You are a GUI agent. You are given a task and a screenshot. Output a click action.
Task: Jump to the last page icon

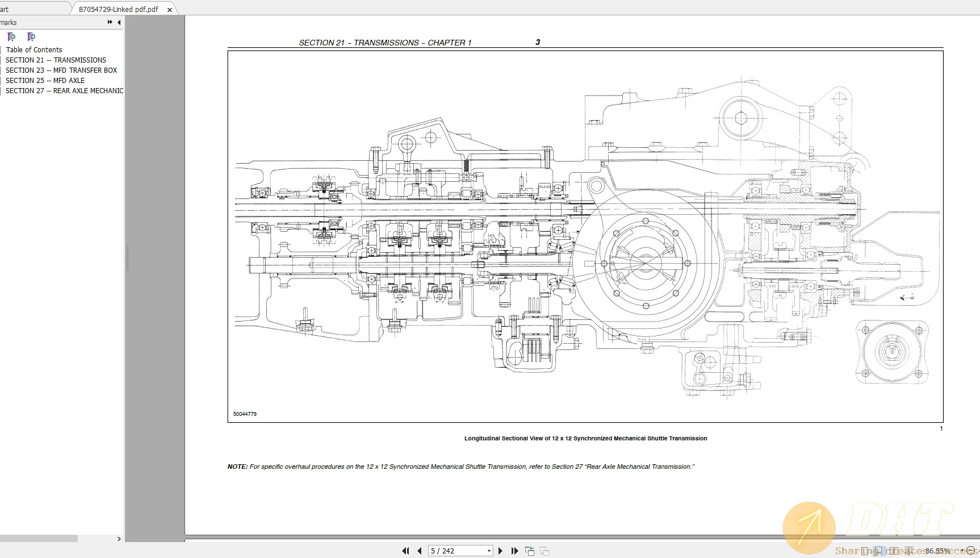point(515,551)
